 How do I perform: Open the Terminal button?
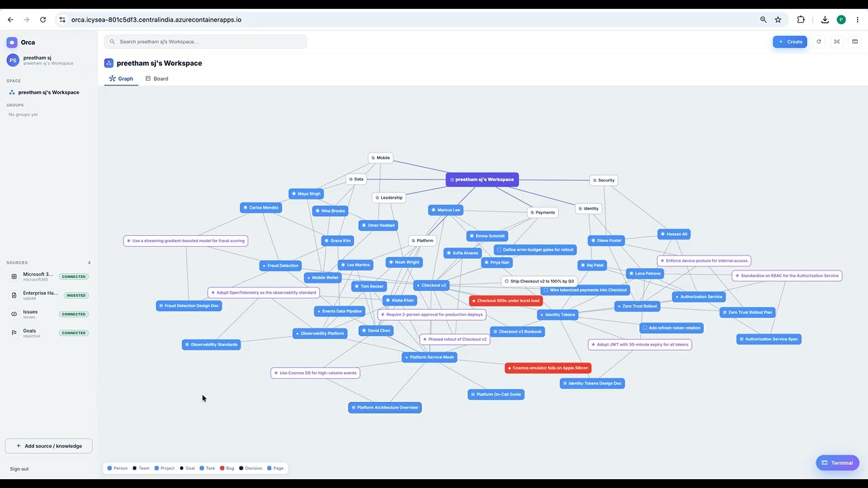pyautogui.click(x=837, y=463)
